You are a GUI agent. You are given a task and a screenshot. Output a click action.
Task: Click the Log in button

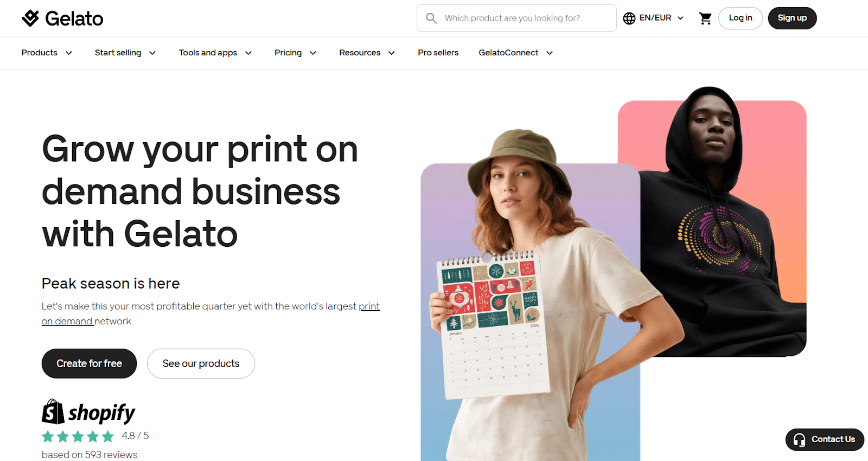(741, 18)
